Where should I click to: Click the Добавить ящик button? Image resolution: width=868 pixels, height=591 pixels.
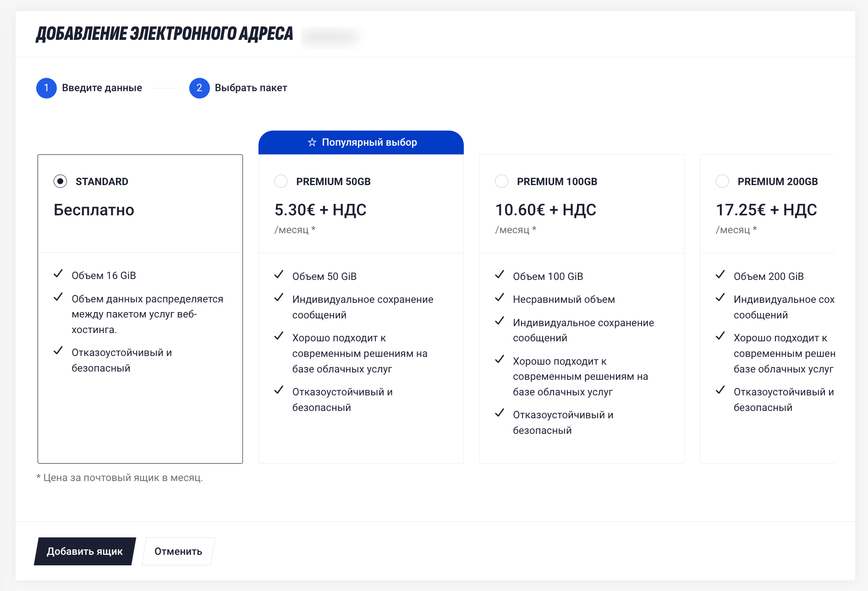click(85, 551)
